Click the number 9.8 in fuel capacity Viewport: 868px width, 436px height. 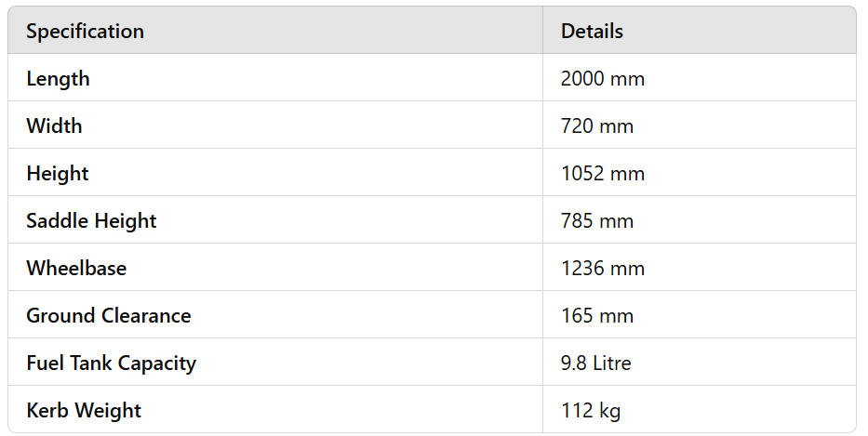pos(574,363)
